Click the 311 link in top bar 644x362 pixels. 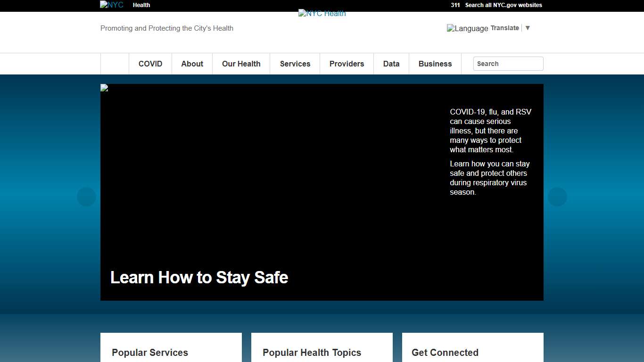455,5
